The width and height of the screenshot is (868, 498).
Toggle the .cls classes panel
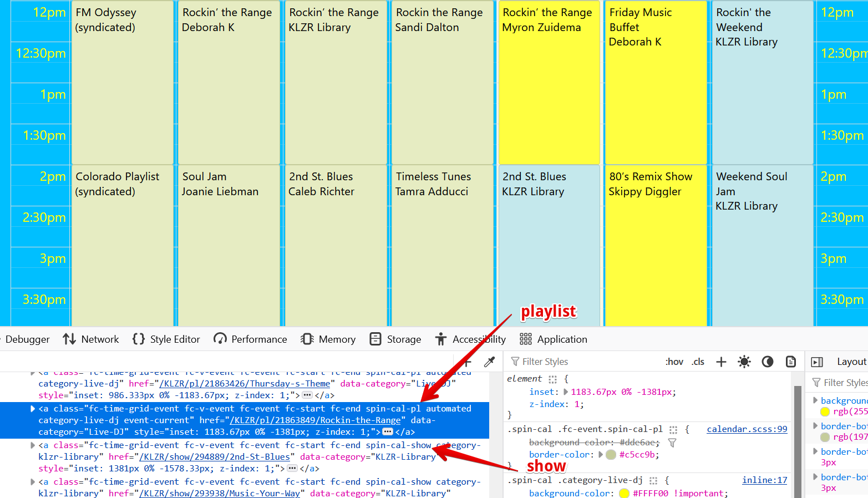tap(698, 362)
